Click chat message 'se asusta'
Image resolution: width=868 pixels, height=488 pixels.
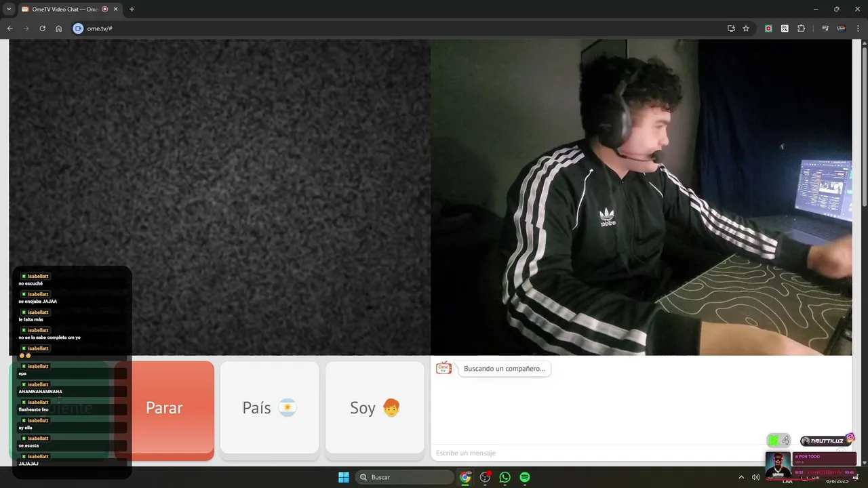coord(28,445)
